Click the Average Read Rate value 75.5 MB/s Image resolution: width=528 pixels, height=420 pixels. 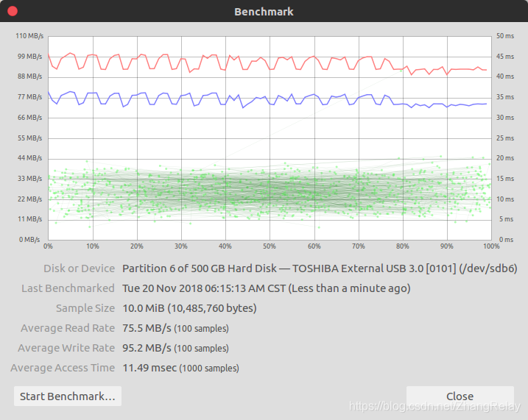tap(175, 328)
